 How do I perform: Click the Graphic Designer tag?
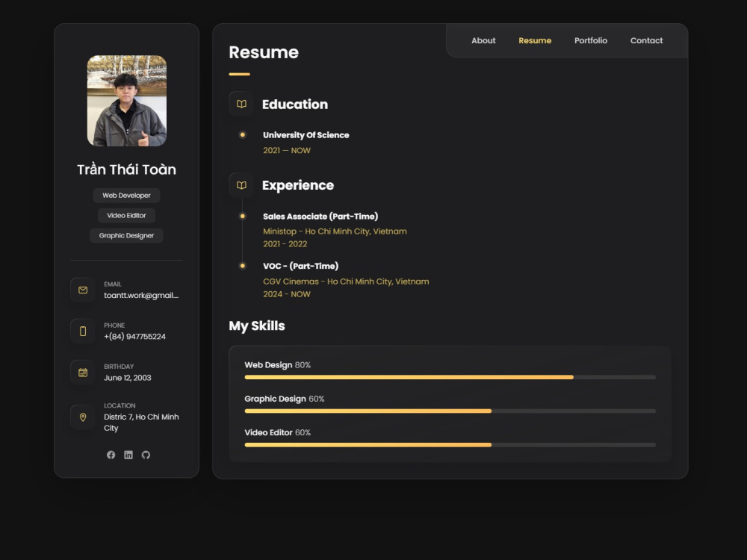coord(126,235)
